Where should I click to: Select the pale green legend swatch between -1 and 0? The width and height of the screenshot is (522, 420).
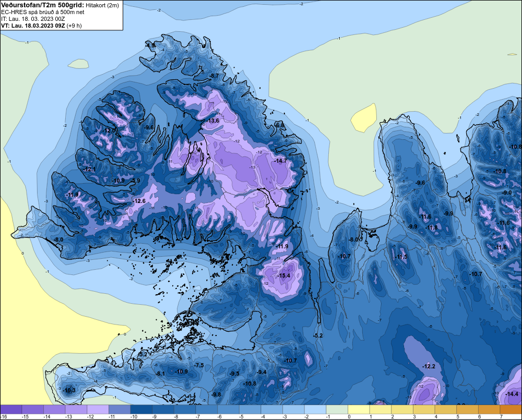pyautogui.click(x=337, y=410)
